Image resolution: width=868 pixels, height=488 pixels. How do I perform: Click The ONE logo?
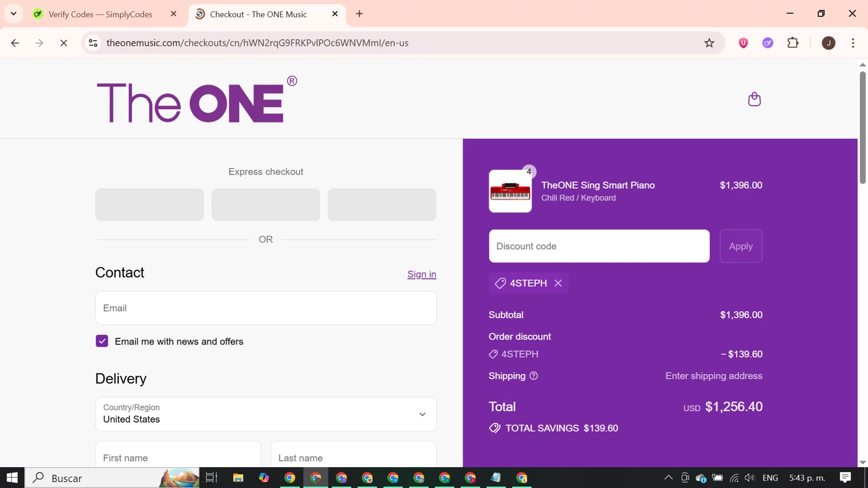tap(197, 99)
